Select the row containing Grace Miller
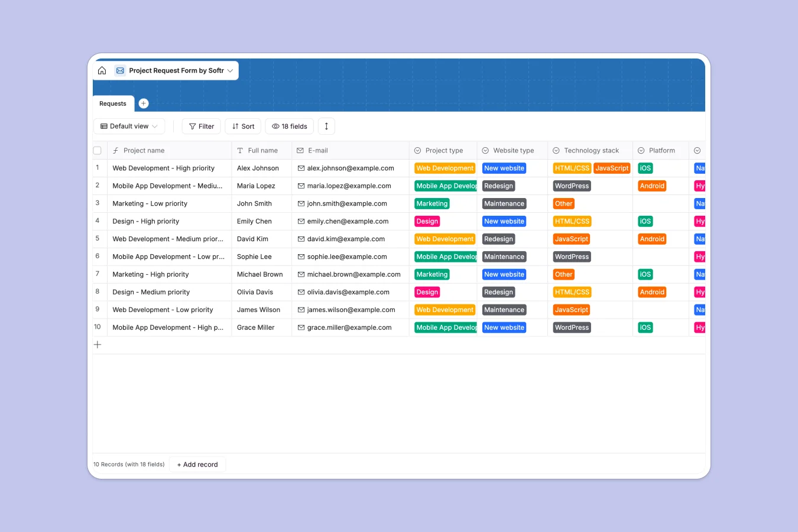 point(98,327)
